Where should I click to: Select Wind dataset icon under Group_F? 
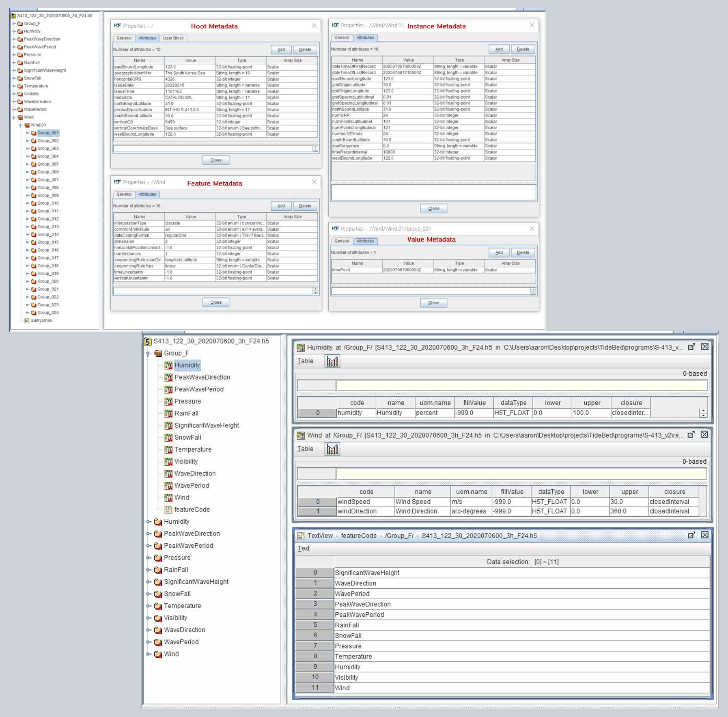pyautogui.click(x=168, y=498)
